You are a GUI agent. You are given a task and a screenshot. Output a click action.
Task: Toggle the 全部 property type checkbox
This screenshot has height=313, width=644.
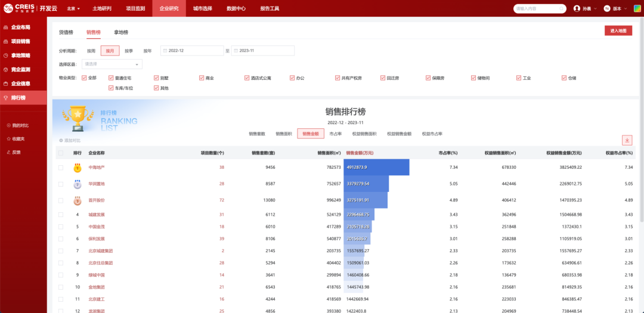[x=84, y=78]
